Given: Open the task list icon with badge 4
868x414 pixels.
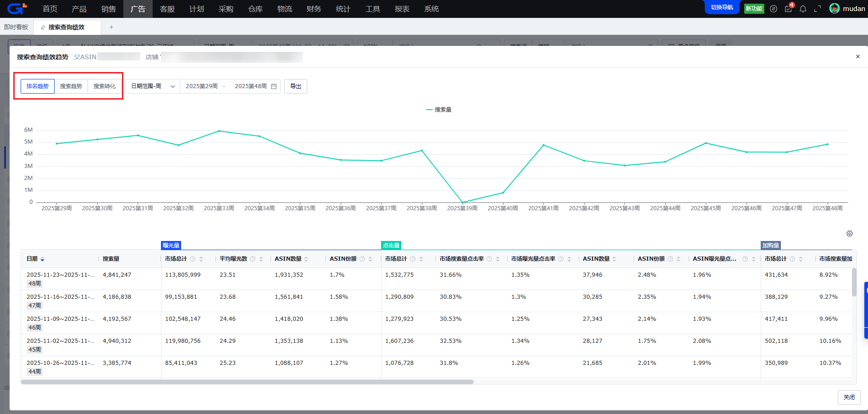Looking at the screenshot, I should pyautogui.click(x=788, y=9).
